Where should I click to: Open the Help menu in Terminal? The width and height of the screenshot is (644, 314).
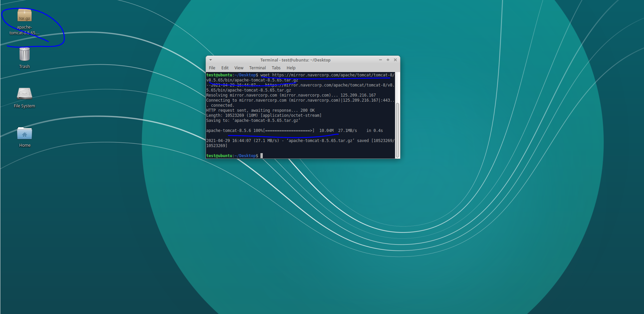coord(291,68)
